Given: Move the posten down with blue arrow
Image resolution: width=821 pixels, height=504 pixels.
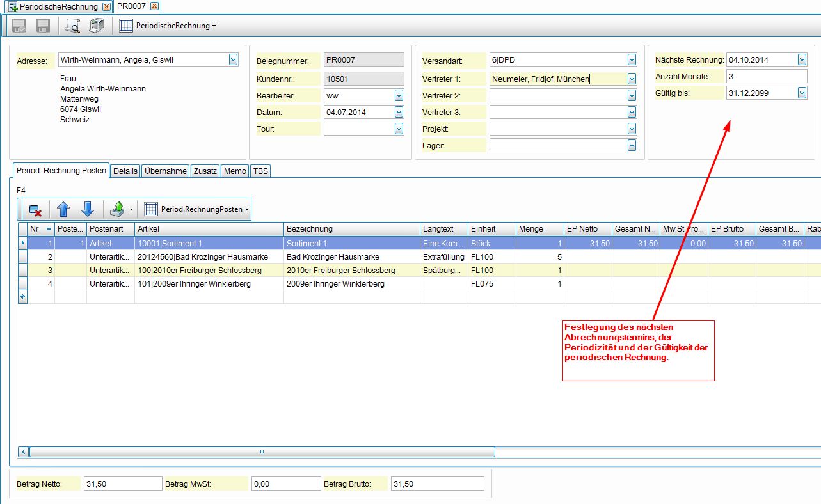Looking at the screenshot, I should tap(88, 209).
